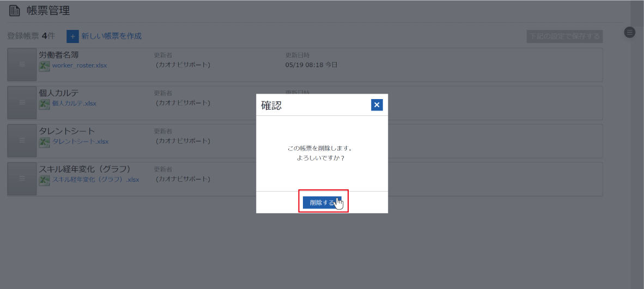The image size is (644, 289).
Task: Open 個人カルテ.xlsx file link
Action: [x=74, y=103]
